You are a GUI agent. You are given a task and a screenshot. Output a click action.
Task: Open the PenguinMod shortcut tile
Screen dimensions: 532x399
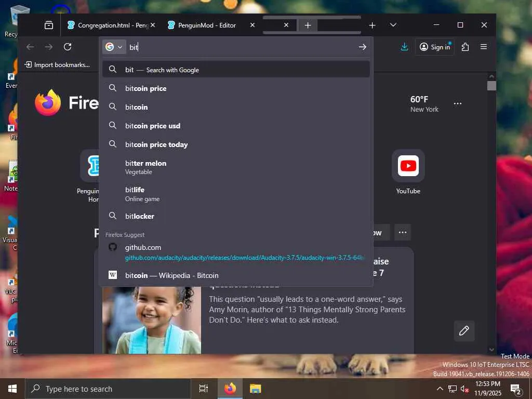(x=89, y=176)
